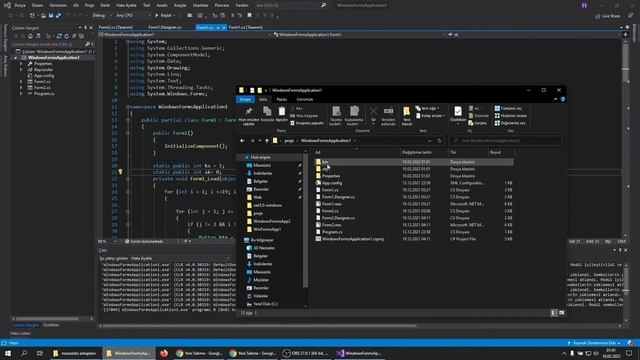Image resolution: width=640 pixels, height=360 pixels.
Task: Click Kısayolu yapıştır (Paste shortcut) in Explorer ribbon
Action: [307, 123]
